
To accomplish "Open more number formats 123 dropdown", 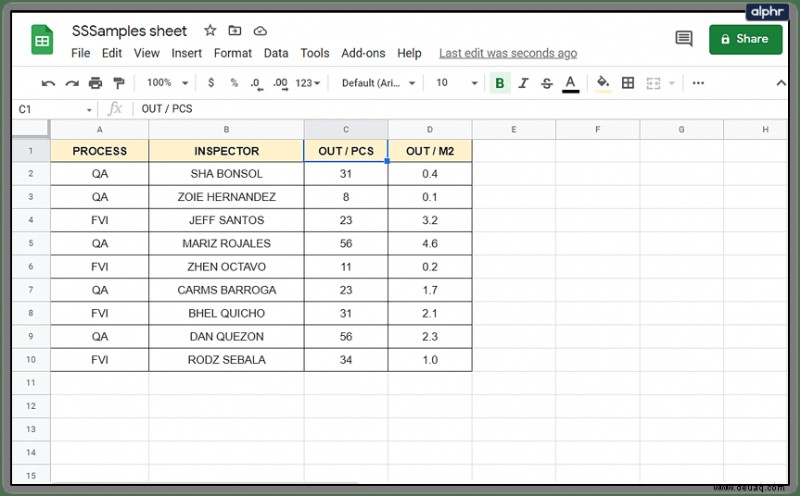I will coord(308,83).
